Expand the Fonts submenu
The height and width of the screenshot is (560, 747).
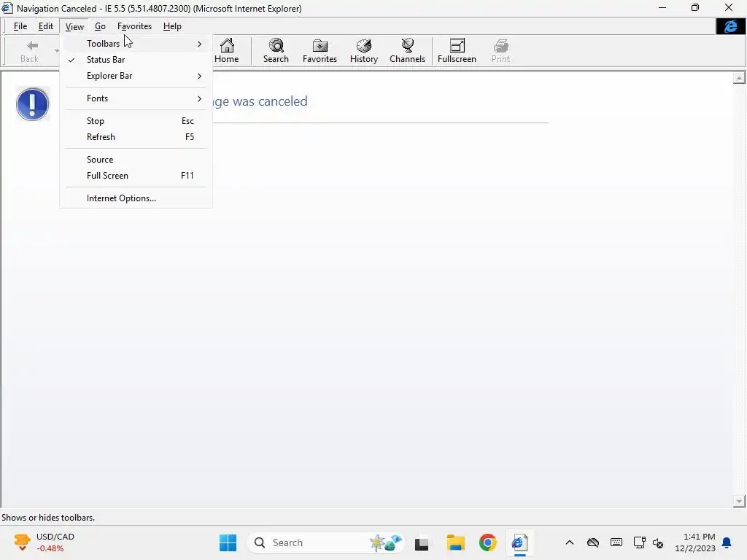(x=136, y=98)
